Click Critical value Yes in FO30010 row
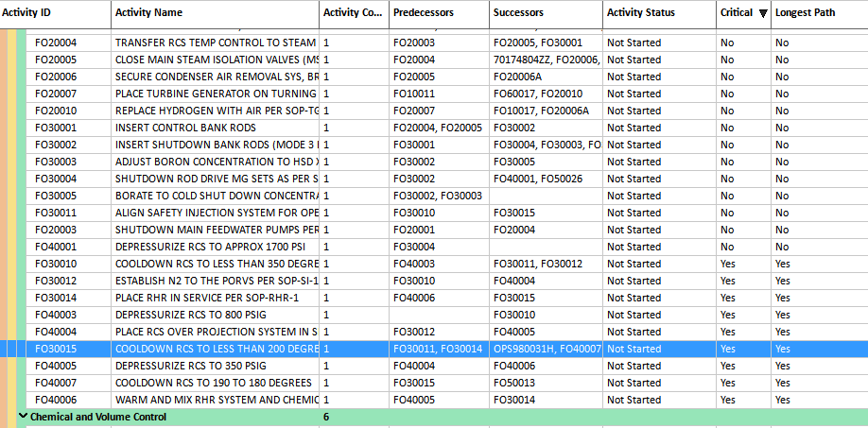Screen dimensions: 868x428 [x=728, y=264]
